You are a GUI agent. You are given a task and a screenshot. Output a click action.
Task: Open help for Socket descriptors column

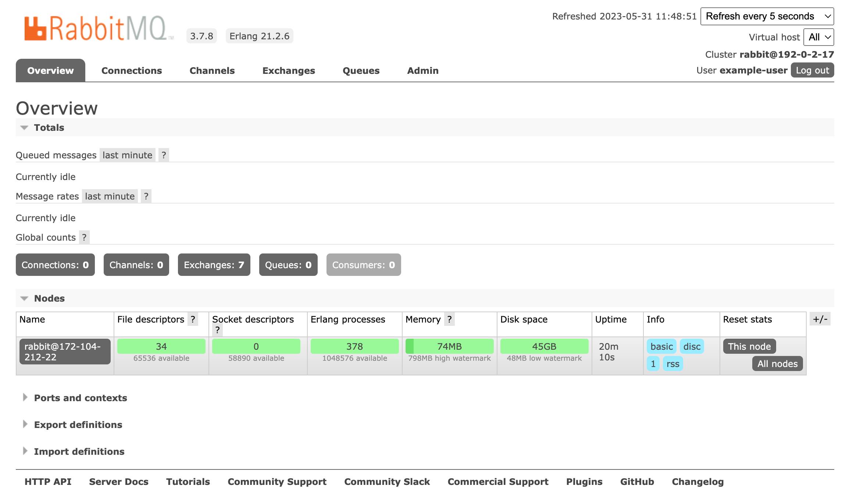pos(217,330)
